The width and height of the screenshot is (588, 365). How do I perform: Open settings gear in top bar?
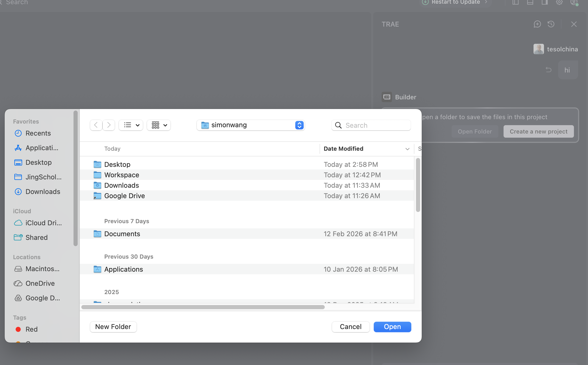pyautogui.click(x=559, y=2)
